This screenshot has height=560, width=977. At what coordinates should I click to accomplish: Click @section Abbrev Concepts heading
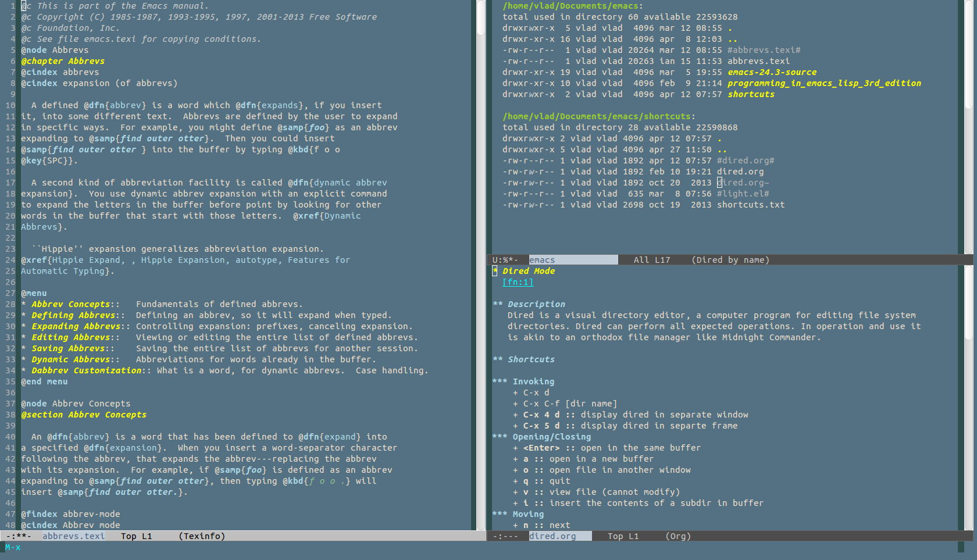click(x=84, y=415)
